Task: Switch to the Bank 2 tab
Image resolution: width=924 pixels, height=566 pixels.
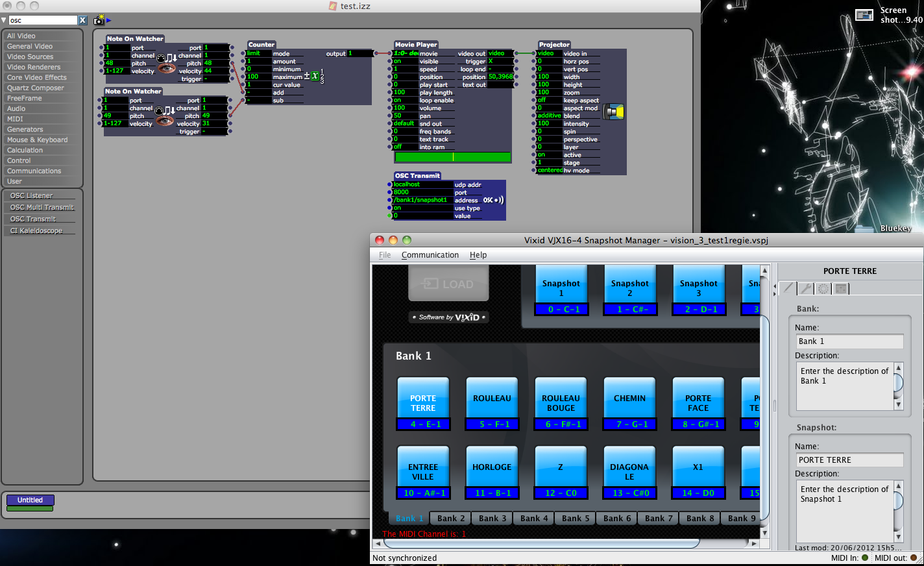Action: coord(451,519)
